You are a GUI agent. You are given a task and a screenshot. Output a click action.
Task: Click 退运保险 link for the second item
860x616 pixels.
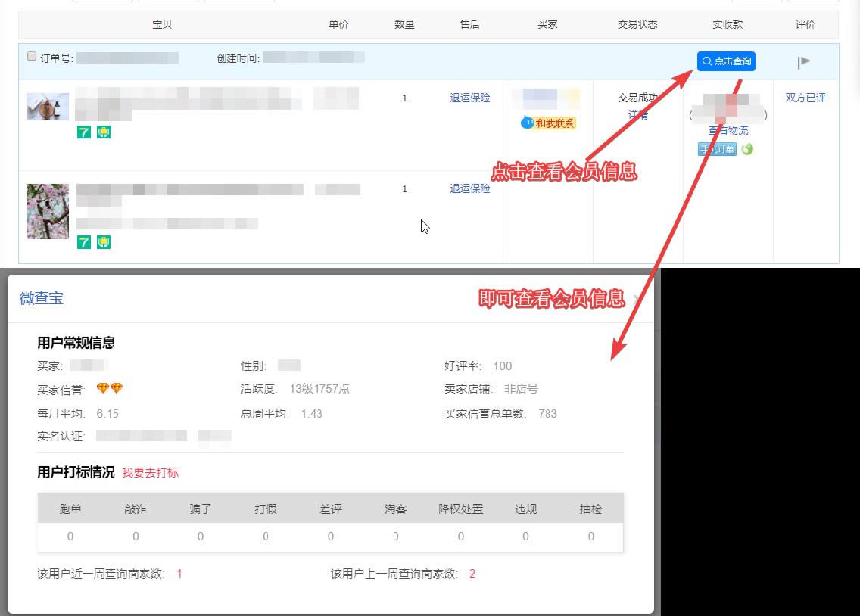point(469,188)
